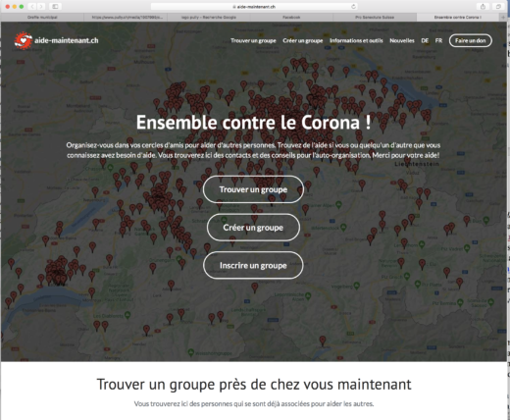Click the aide-maintenant.ch heart logo

tap(23, 40)
